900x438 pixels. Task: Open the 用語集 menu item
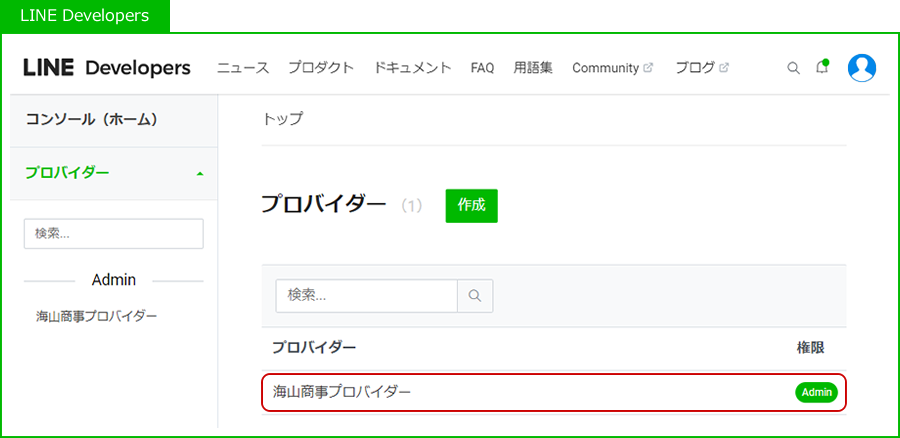(x=533, y=68)
